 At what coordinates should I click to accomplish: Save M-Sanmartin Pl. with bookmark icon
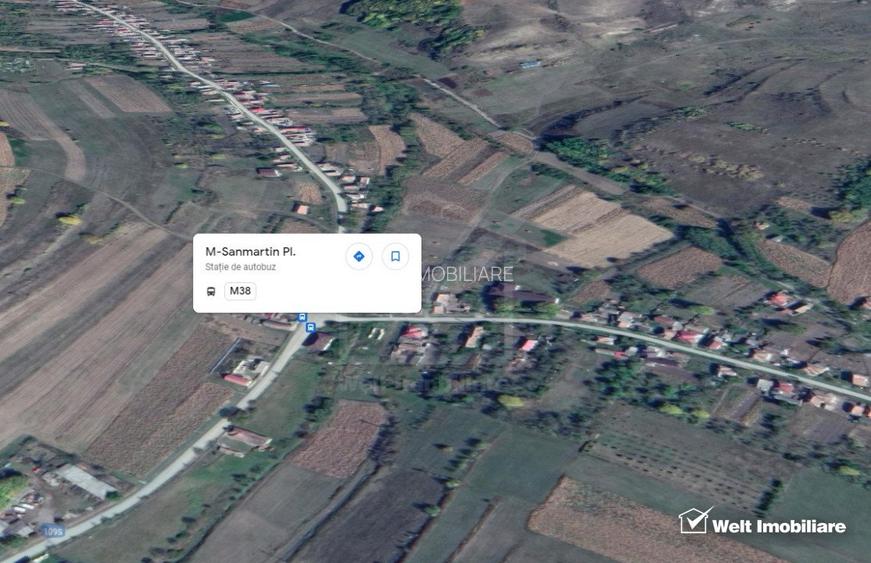[396, 257]
